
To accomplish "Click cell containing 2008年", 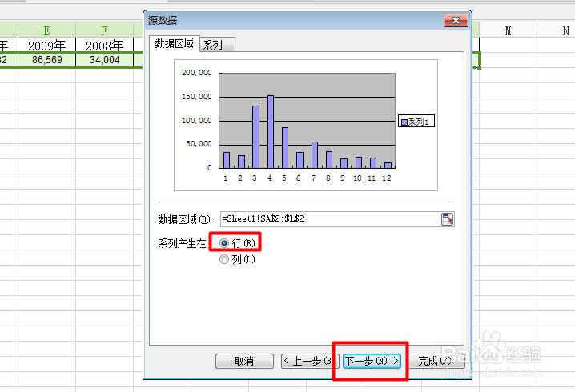I will tap(105, 45).
